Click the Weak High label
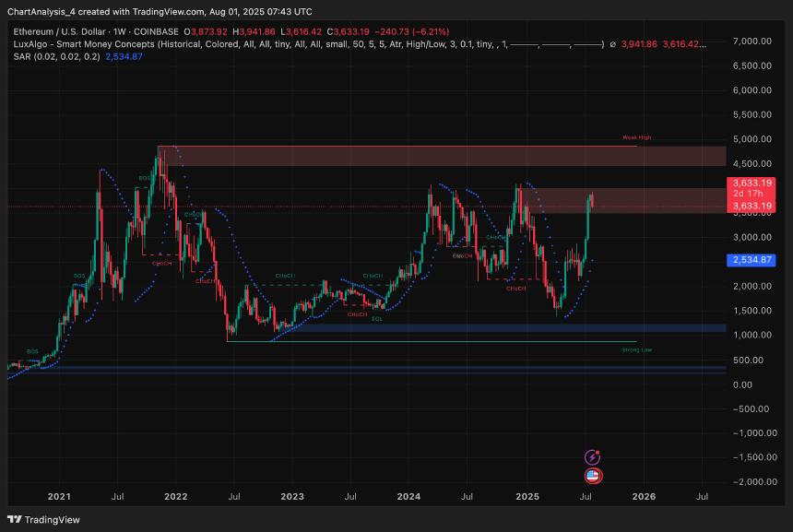The image size is (793, 532). 636,137
